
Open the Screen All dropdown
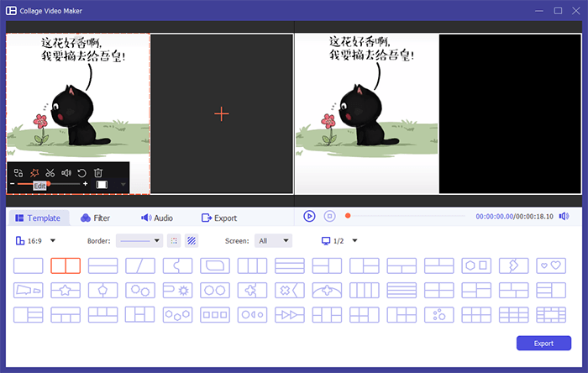(273, 240)
